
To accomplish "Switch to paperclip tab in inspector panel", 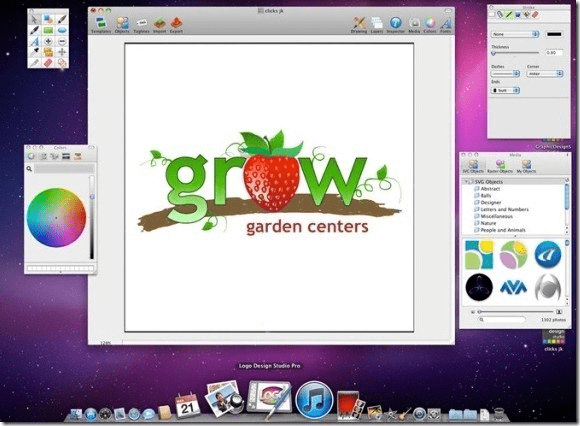I will [500, 14].
